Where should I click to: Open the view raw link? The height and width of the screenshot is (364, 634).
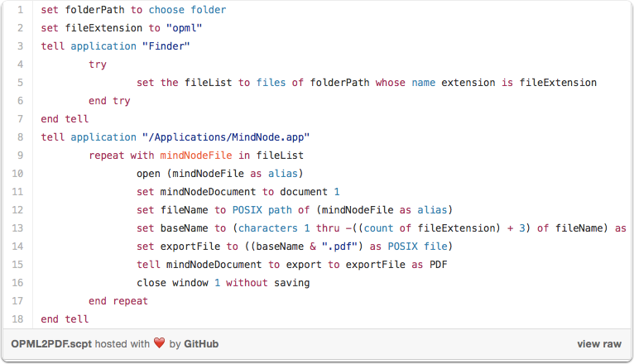599,344
